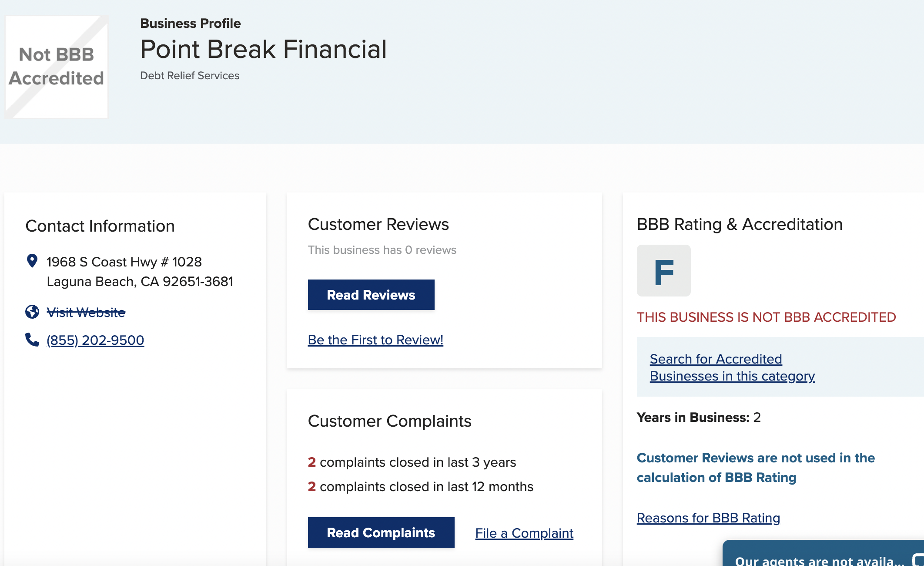Viewport: 924px width, 566px height.
Task: Click File a Complaint
Action: tap(524, 533)
